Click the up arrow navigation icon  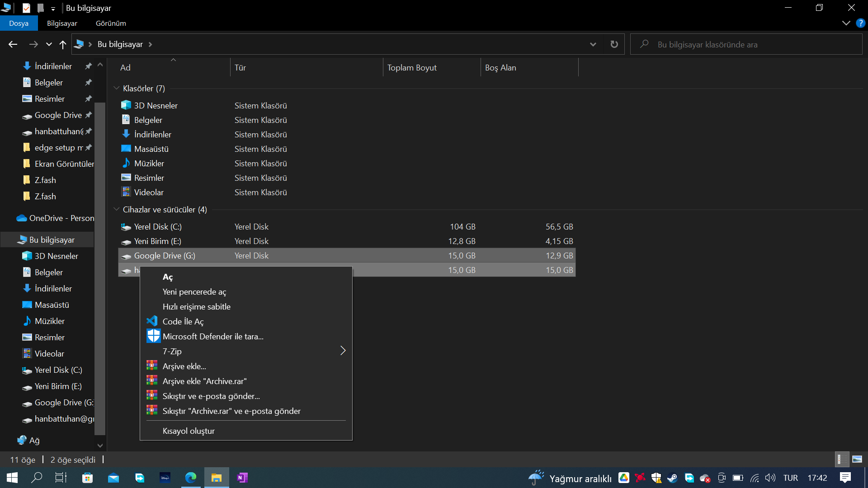(63, 44)
